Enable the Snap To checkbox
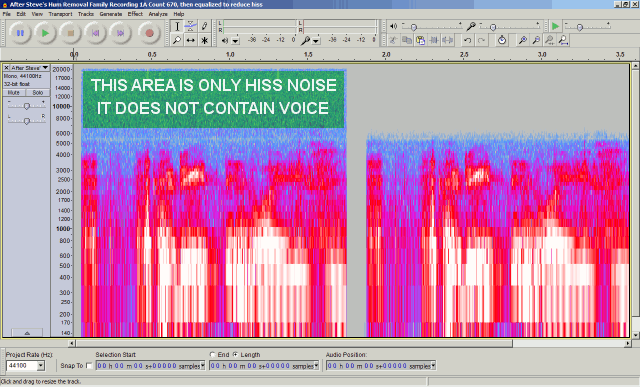Viewport: 640px width, 387px height. (x=89, y=366)
